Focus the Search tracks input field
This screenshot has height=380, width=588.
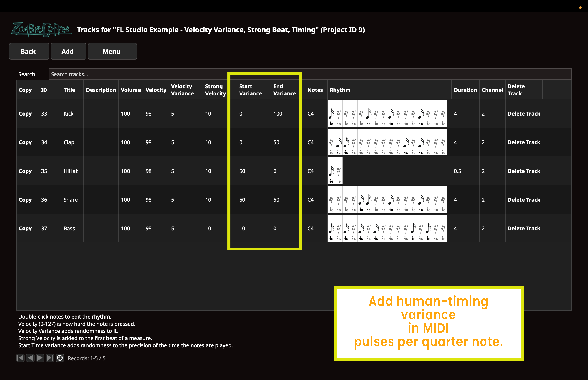click(x=310, y=74)
